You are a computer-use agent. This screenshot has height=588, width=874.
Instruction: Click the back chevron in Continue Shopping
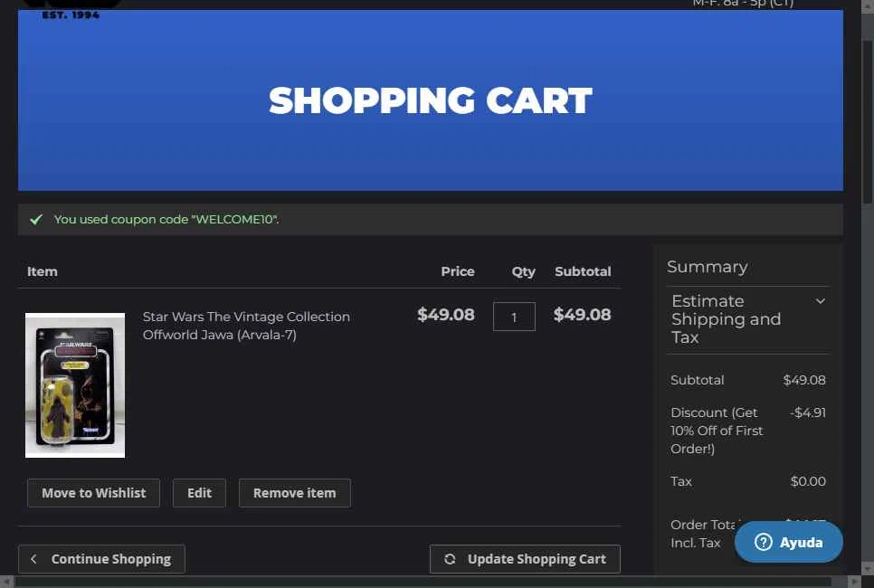click(34, 559)
